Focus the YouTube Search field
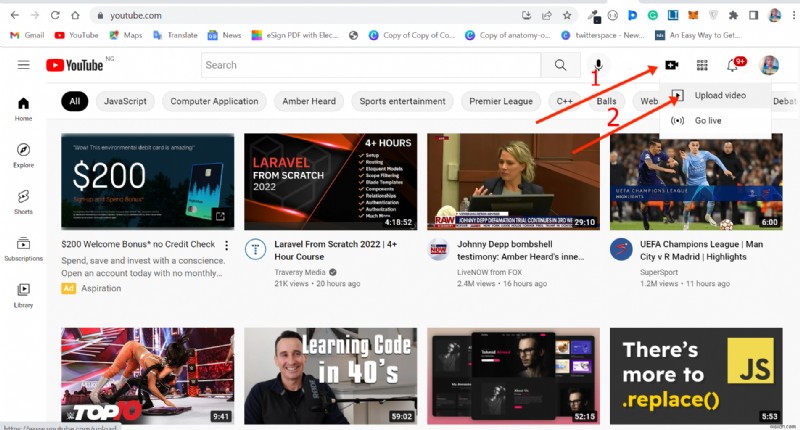 (x=371, y=65)
